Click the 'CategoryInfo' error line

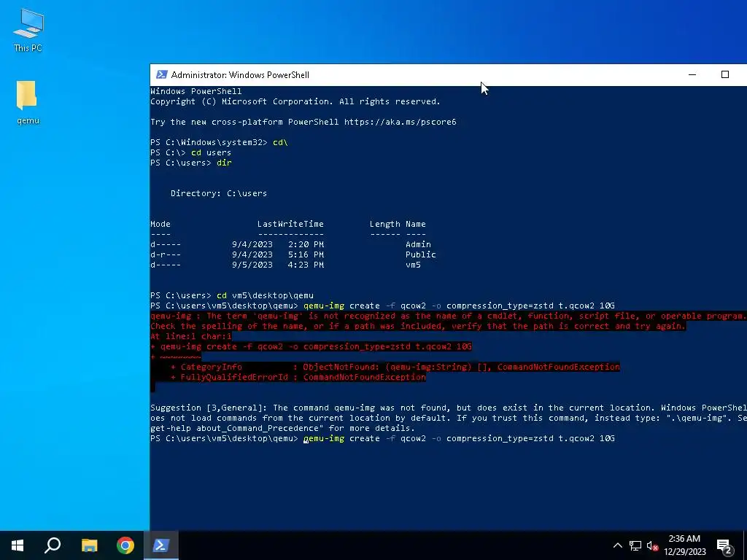click(x=395, y=367)
